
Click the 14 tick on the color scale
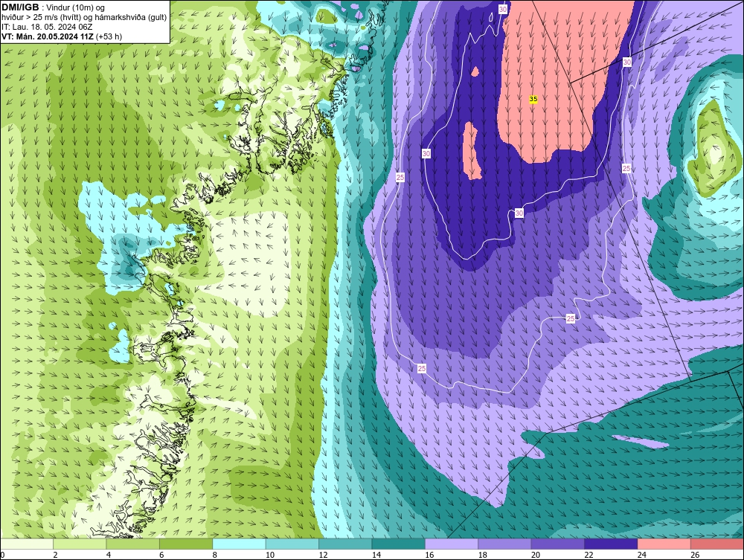click(376, 555)
